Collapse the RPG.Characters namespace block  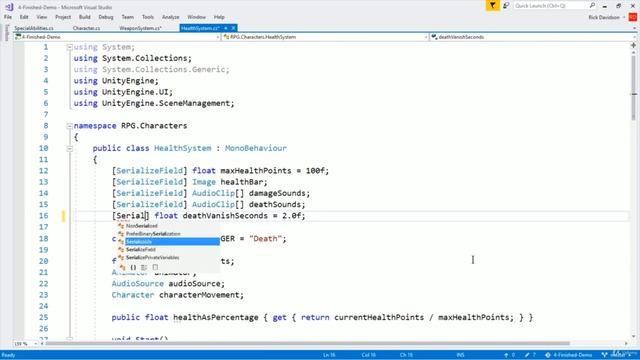69,126
